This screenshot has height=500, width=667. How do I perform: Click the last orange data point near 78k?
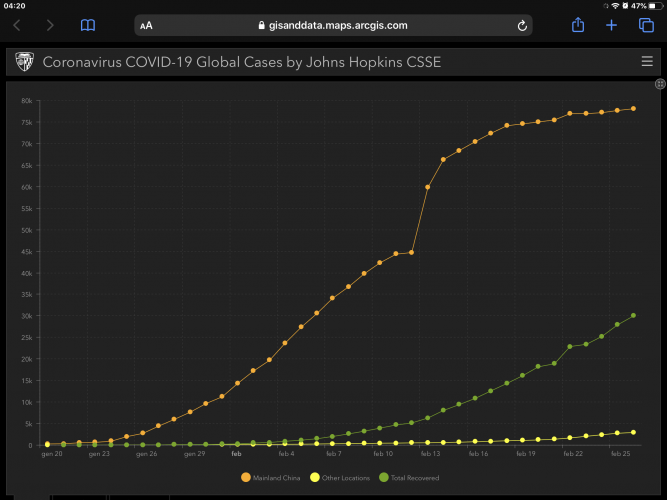point(634,109)
